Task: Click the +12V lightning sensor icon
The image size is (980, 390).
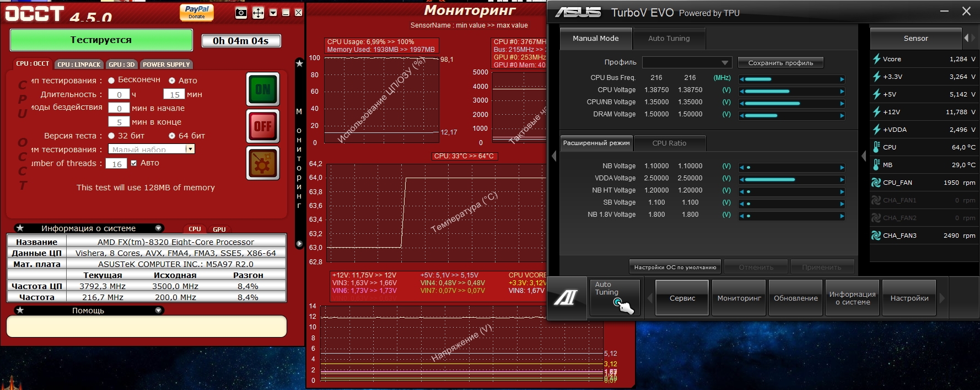Action: point(876,112)
